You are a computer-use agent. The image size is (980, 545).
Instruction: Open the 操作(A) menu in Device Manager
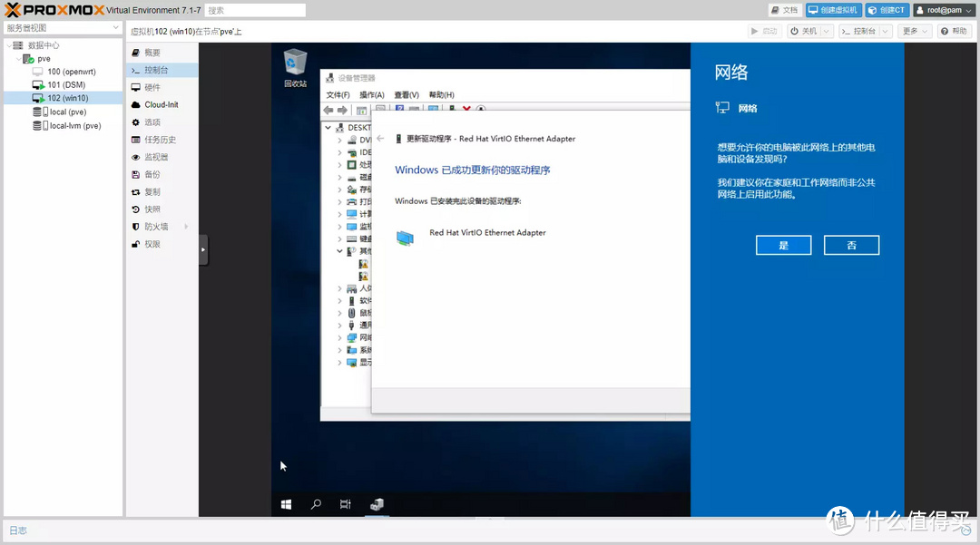point(372,95)
